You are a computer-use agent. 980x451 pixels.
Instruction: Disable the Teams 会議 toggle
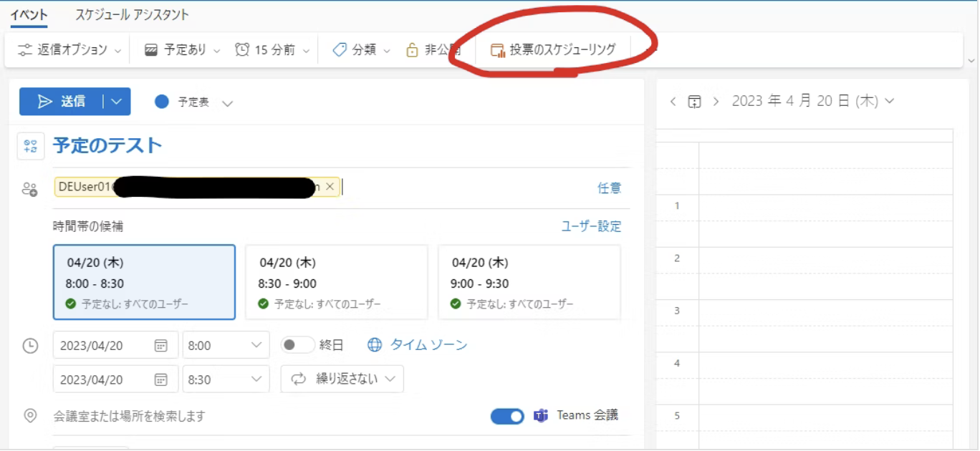coord(507,416)
